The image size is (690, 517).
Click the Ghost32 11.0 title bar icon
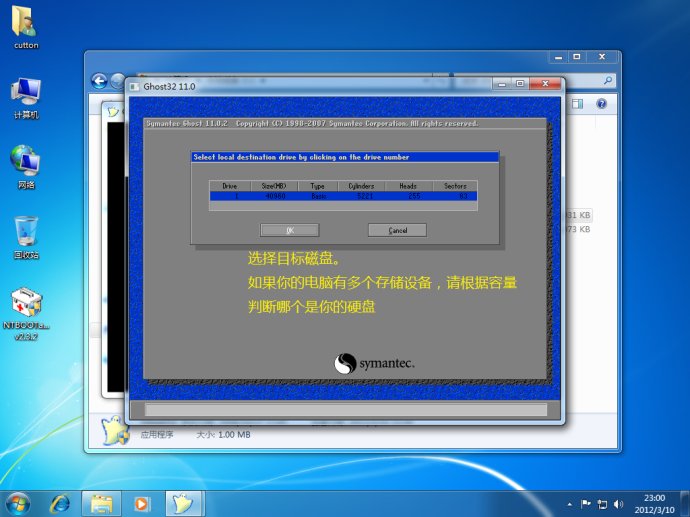click(x=134, y=87)
